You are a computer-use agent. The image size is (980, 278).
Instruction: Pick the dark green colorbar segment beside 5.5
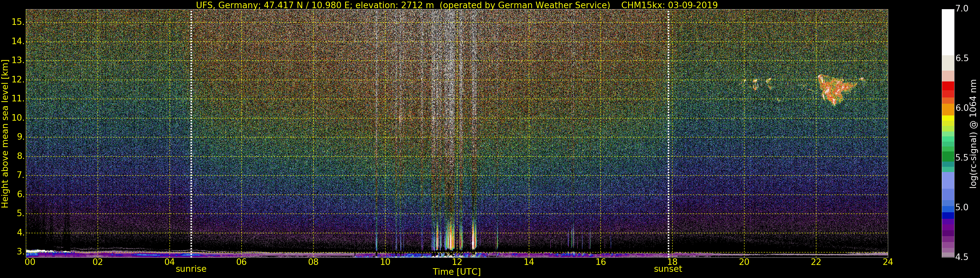click(x=948, y=157)
